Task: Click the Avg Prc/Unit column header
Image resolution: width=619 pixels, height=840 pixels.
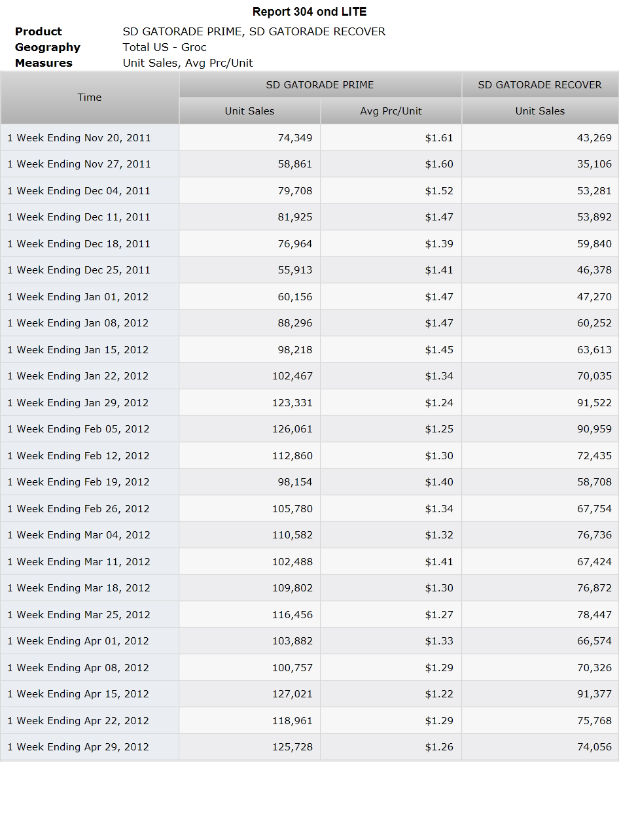Action: click(x=391, y=111)
